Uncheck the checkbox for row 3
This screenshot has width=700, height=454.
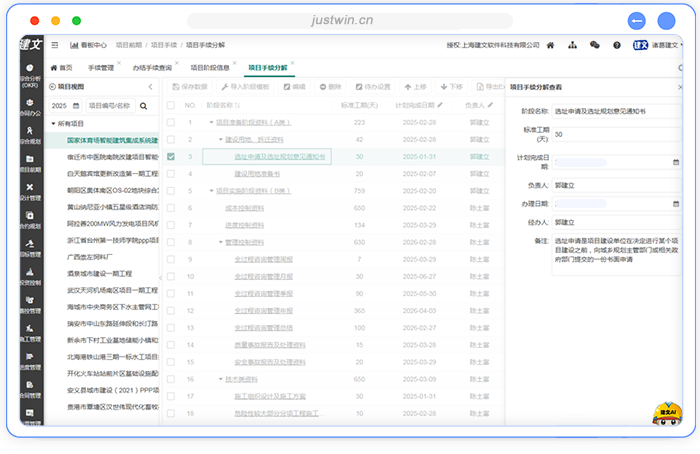[x=171, y=157]
